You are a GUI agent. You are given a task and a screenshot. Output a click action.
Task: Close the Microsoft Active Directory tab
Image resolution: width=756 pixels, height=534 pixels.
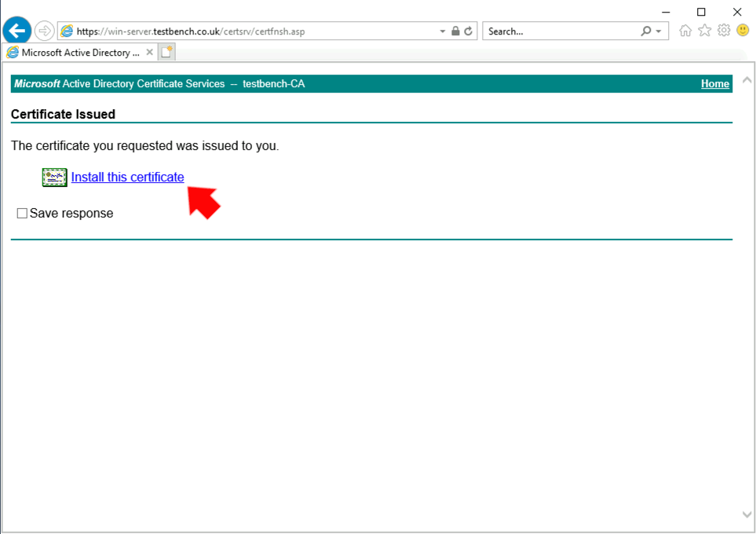tap(149, 52)
